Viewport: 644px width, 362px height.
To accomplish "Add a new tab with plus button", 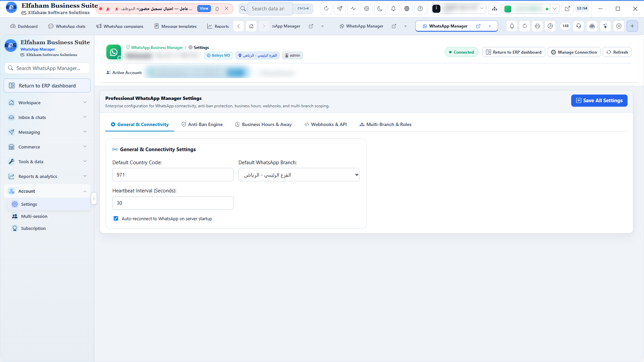I will [632, 26].
